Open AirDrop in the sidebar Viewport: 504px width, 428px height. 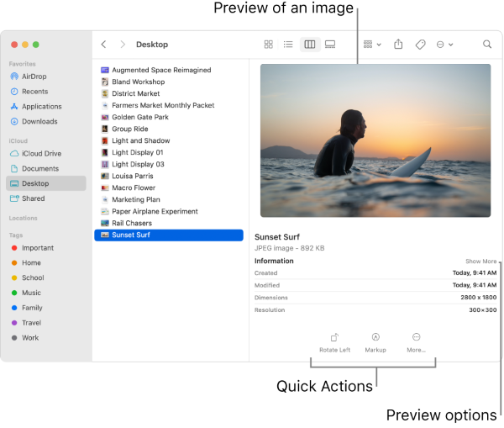(29, 77)
